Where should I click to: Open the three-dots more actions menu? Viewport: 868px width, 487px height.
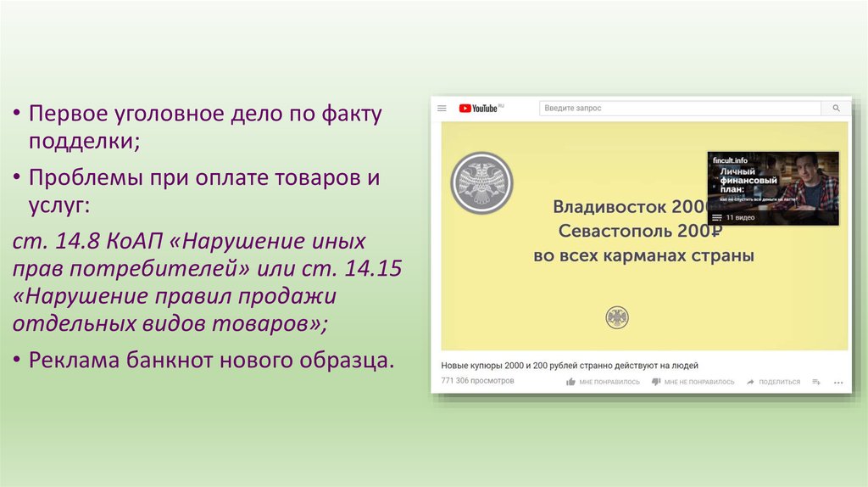coord(838,383)
